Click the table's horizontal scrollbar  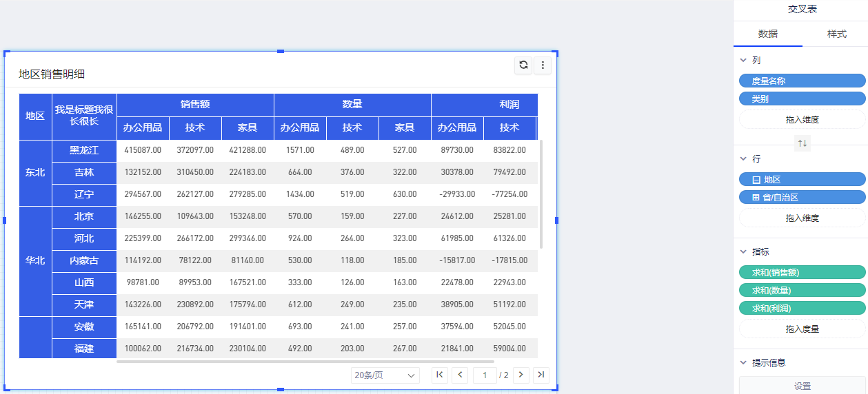click(305, 361)
